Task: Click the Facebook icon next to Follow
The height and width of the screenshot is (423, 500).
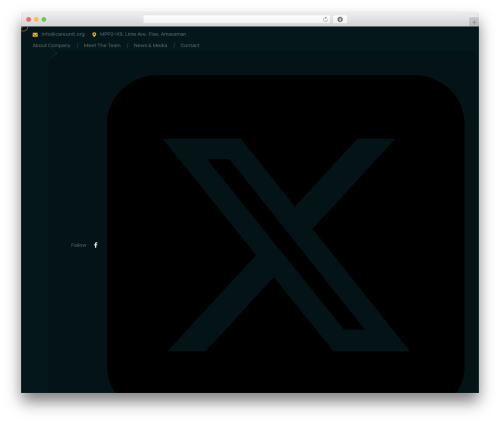Action: point(96,245)
